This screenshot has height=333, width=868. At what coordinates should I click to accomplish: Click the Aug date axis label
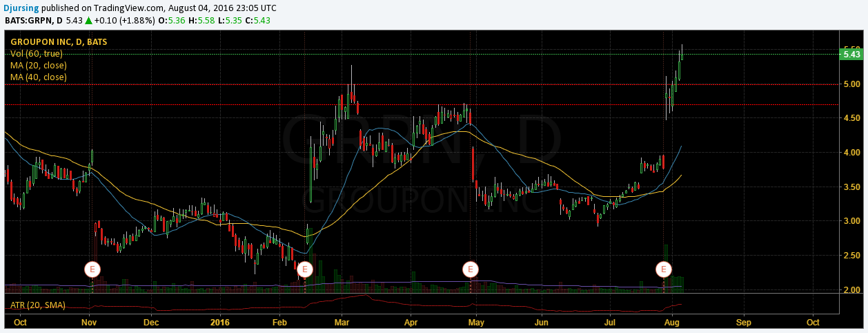point(673,322)
